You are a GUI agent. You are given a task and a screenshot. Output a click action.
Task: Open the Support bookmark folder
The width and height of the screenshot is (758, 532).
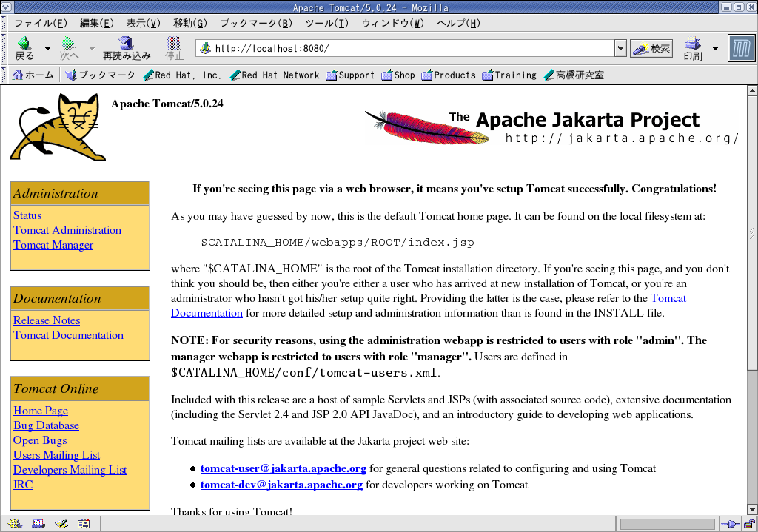click(350, 75)
